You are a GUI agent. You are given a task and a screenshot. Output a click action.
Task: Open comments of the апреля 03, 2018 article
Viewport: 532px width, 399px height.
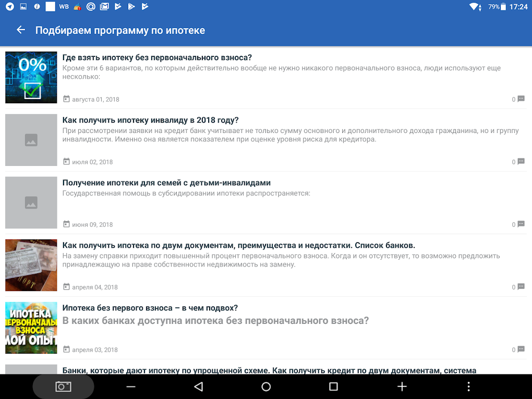pos(518,349)
